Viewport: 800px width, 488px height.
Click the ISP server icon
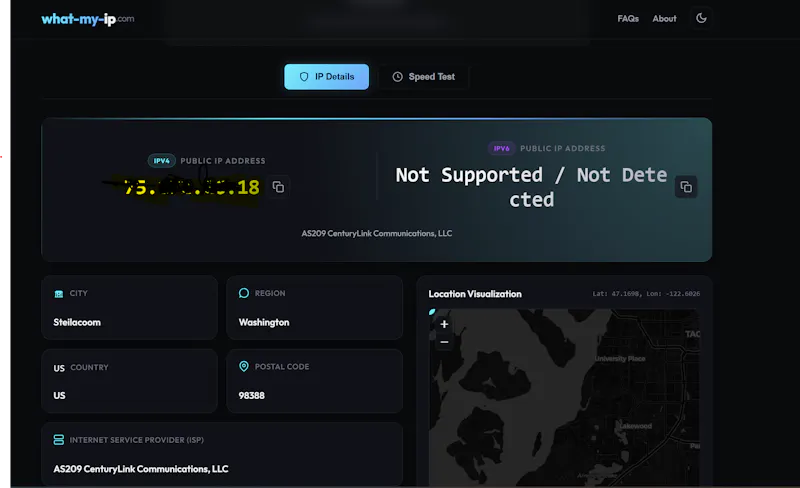(59, 440)
